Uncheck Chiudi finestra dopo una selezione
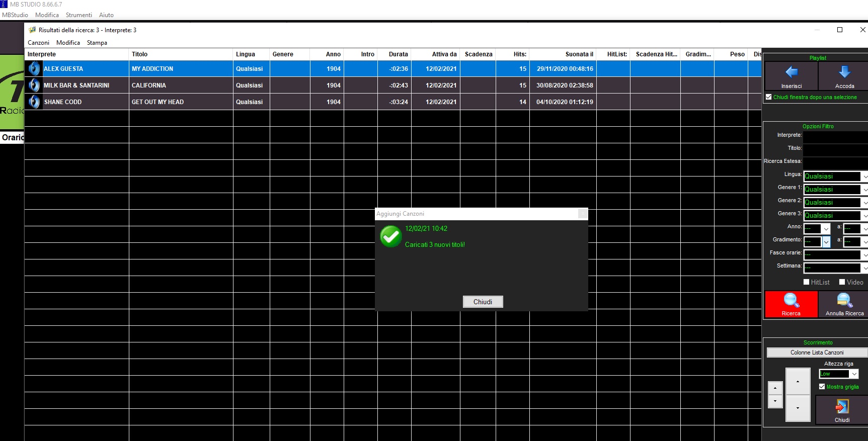 click(x=768, y=97)
